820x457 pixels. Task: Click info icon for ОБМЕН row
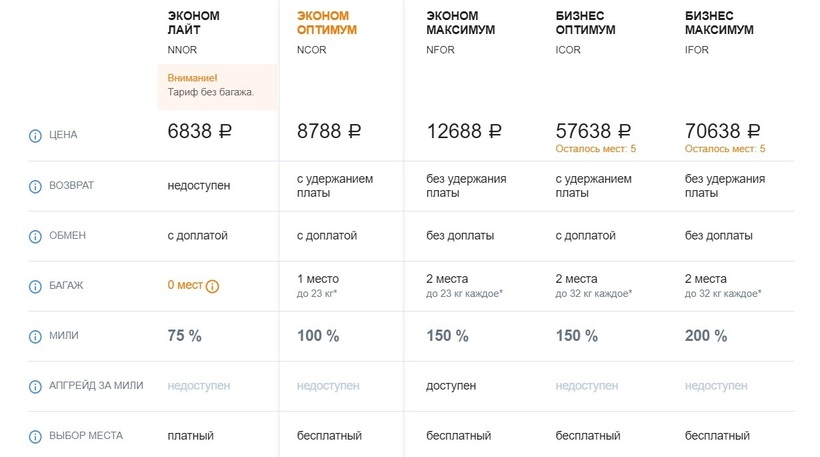tap(35, 236)
